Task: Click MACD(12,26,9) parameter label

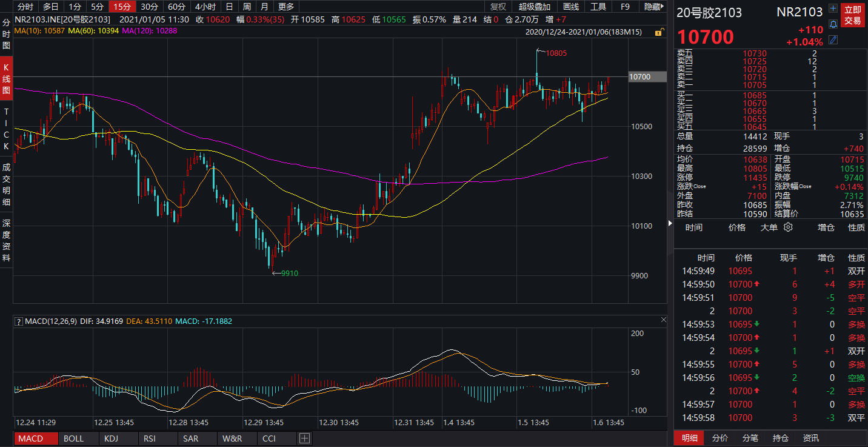Action: [51, 321]
